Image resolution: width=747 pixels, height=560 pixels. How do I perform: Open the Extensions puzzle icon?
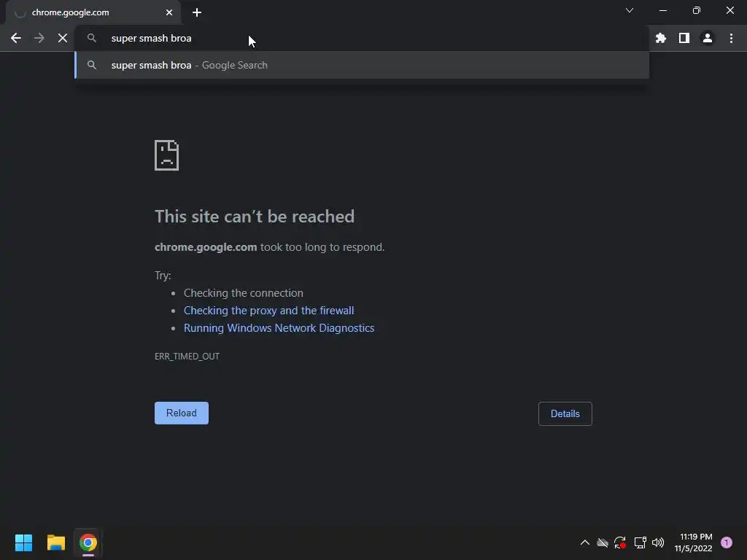[660, 38]
